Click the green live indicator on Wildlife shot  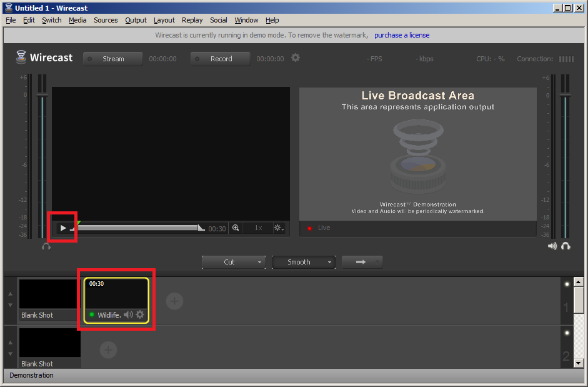tap(92, 314)
